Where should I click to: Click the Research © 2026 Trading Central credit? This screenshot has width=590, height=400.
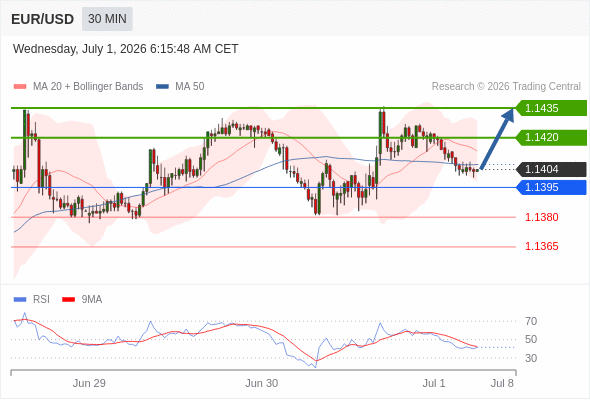click(x=506, y=87)
